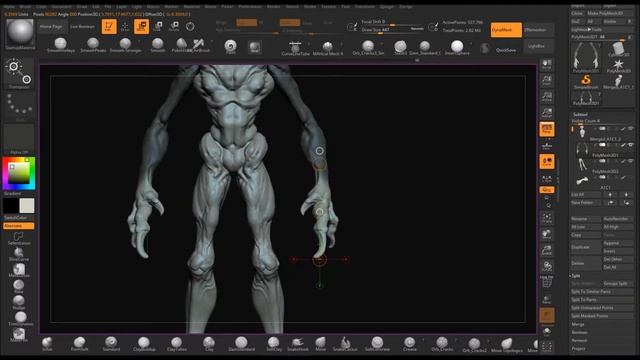
Task: Pick the Smooth Stronger brush
Action: [125, 45]
